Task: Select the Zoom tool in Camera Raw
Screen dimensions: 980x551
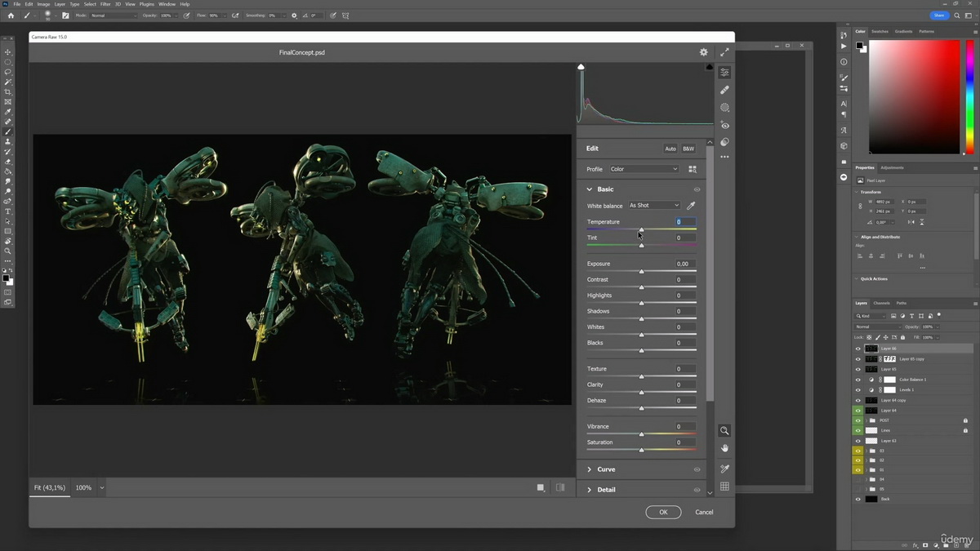Action: (724, 430)
